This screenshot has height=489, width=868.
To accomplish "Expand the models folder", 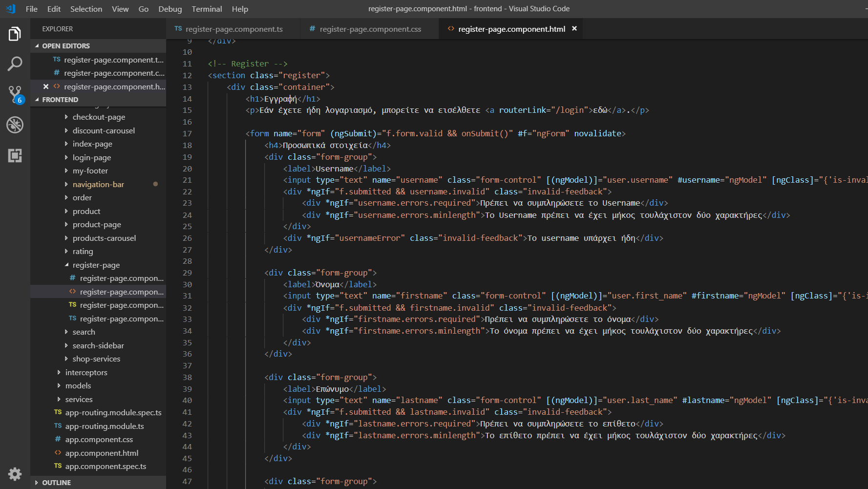I will (98, 386).
